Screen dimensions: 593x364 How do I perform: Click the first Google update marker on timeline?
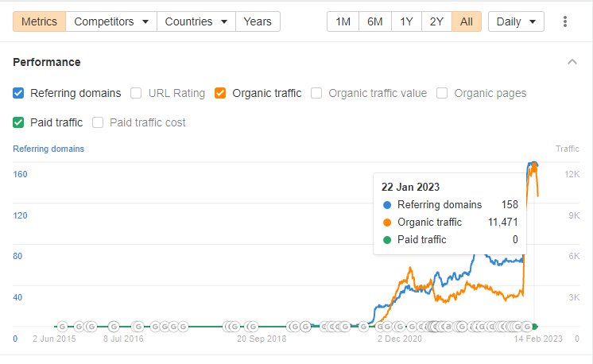point(62,326)
